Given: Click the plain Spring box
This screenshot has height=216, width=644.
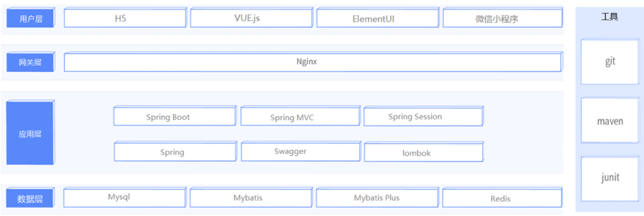Looking at the screenshot, I should 175,152.
